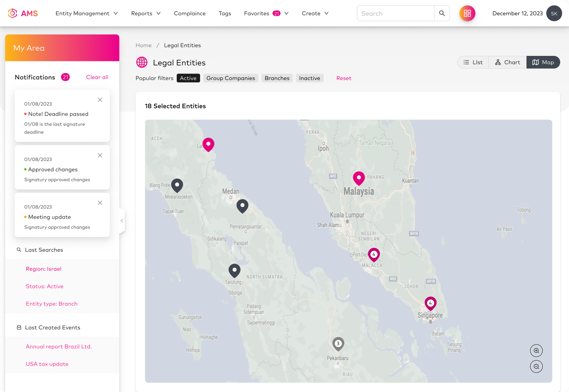Screen dimensions: 569x392
Task: Click the notifications count badge 21
Action: click(x=65, y=77)
